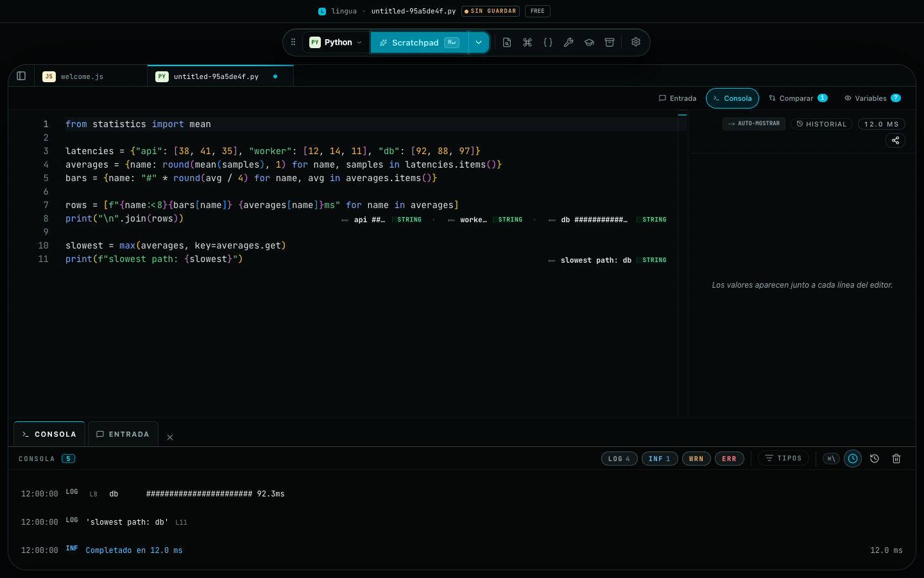The width and height of the screenshot is (924, 578).
Task: Open the curly braces snippets icon
Action: pyautogui.click(x=548, y=42)
